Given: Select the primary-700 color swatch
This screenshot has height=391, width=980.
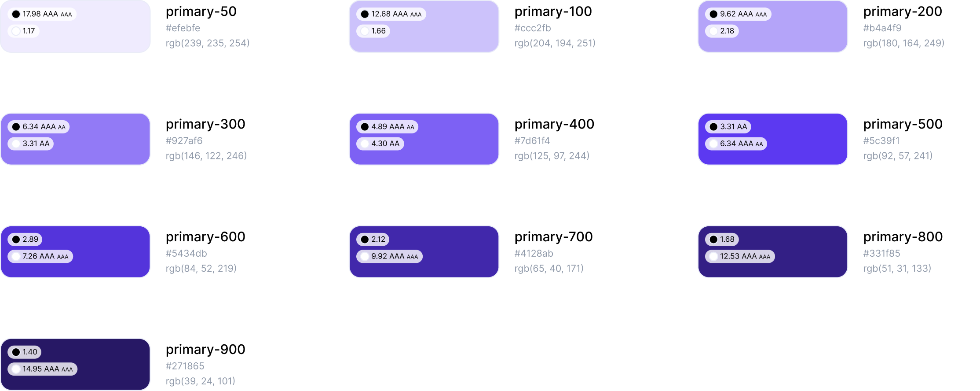Looking at the screenshot, I should point(424,252).
